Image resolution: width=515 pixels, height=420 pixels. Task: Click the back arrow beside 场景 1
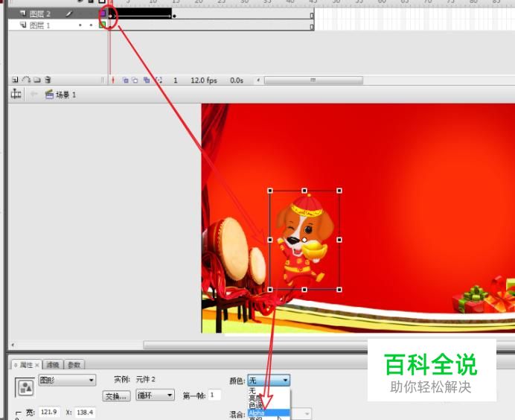coord(33,95)
